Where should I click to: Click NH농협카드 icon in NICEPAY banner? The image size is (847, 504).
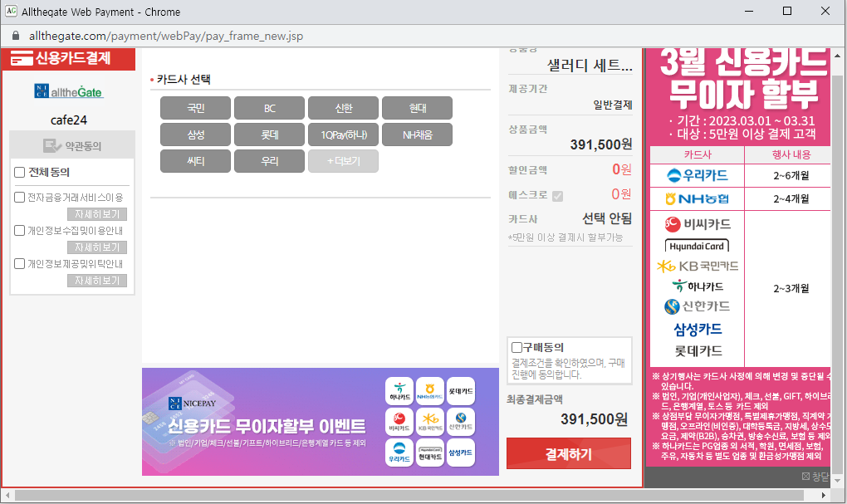tap(430, 391)
